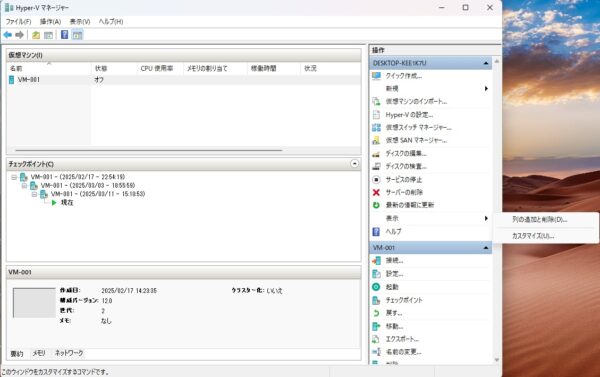Select checkpoint VM-001 - (2025/03/11)
The height and width of the screenshot is (377, 600).
(x=98, y=194)
